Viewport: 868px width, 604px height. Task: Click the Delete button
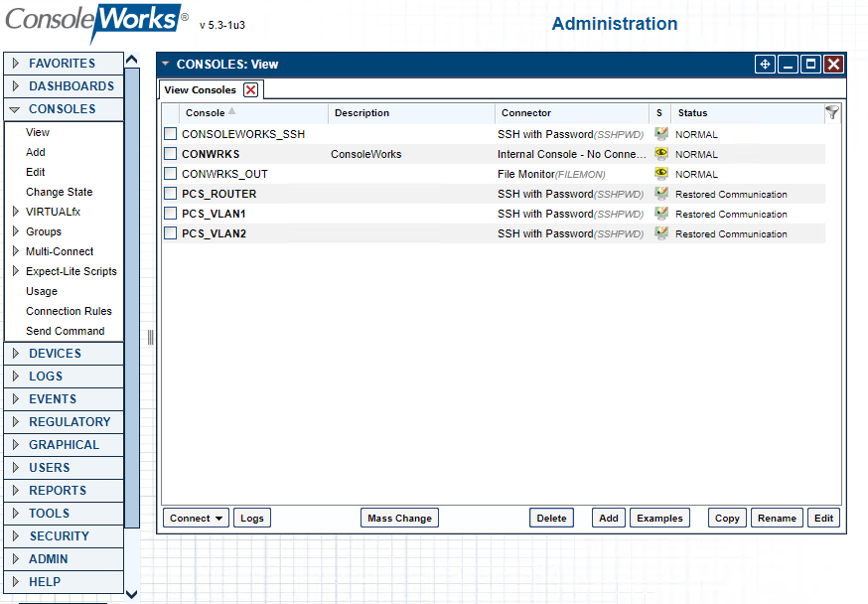pos(551,519)
